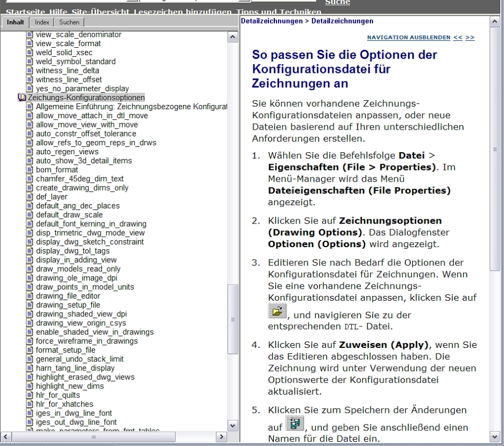
Task: Click navigation tree scroll-left arrow
Action: tap(6, 437)
